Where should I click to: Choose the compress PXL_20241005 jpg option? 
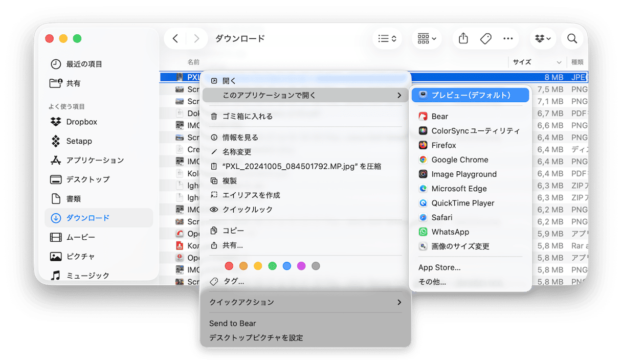pos(305,166)
